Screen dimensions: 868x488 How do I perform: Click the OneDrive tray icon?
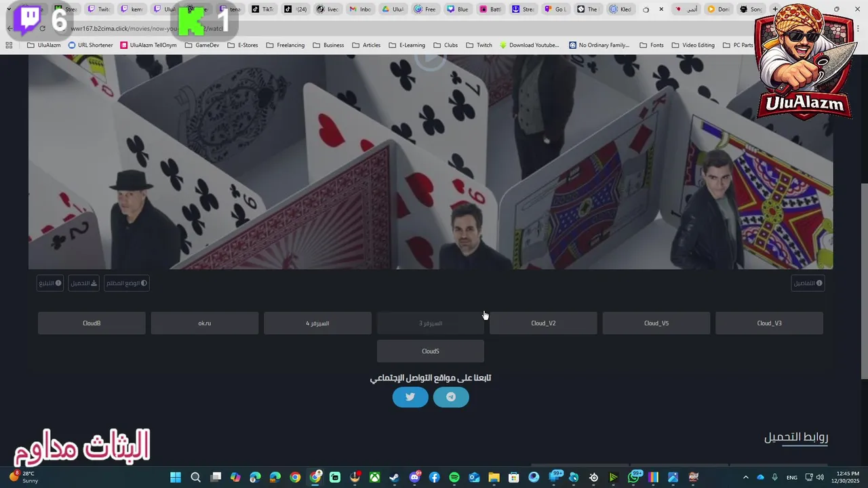coord(760,477)
